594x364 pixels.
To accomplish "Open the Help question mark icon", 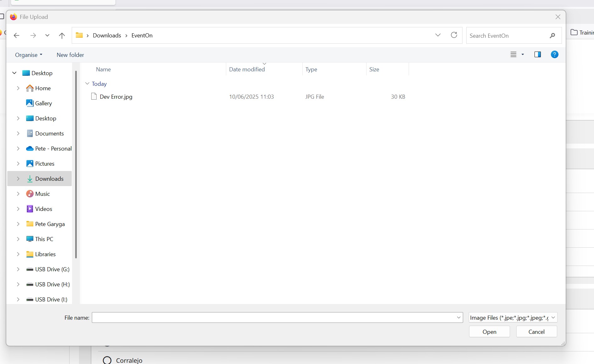I will pyautogui.click(x=554, y=55).
